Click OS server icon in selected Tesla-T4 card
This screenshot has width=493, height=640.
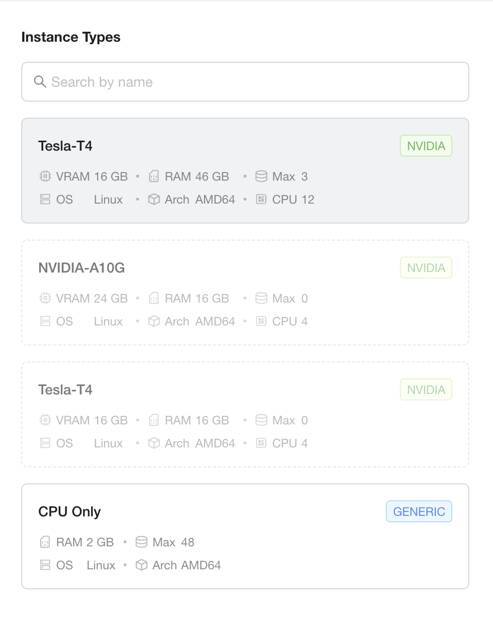pos(45,199)
